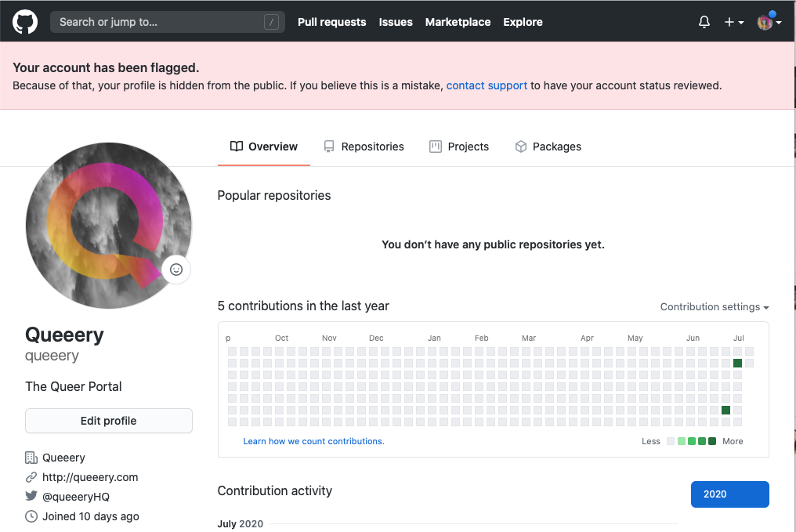Expand the plus create-new menu

coord(733,23)
